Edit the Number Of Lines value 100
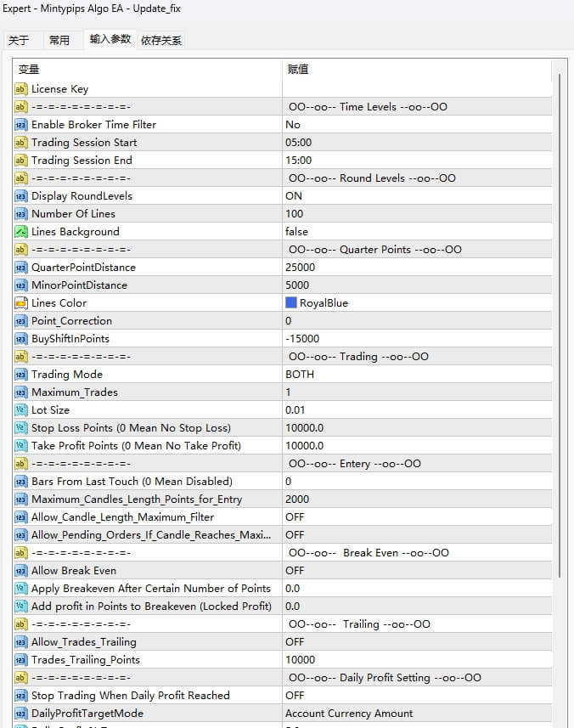 click(x=417, y=214)
